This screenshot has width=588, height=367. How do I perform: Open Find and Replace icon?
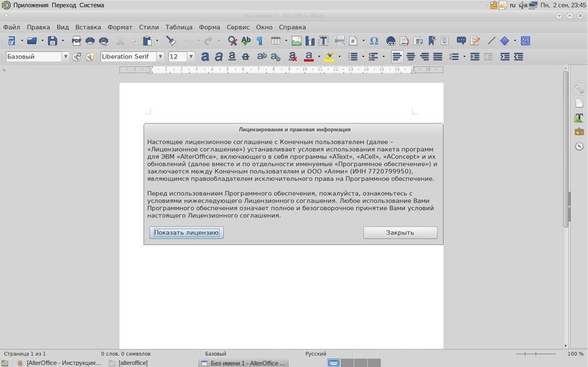tap(232, 41)
